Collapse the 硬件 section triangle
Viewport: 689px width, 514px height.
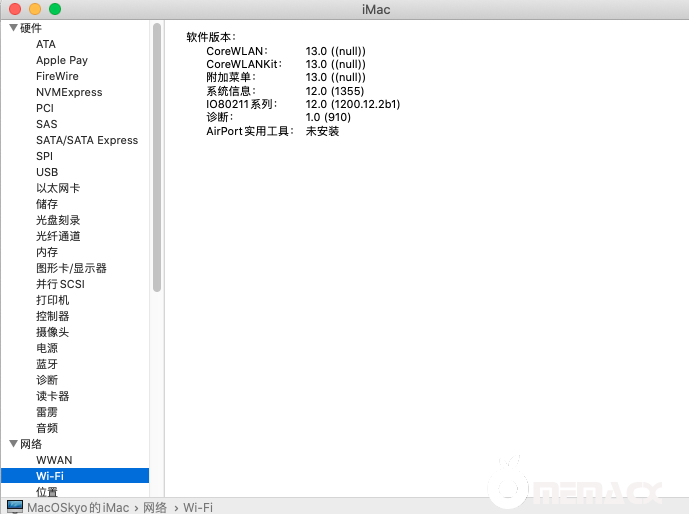[x=14, y=28]
